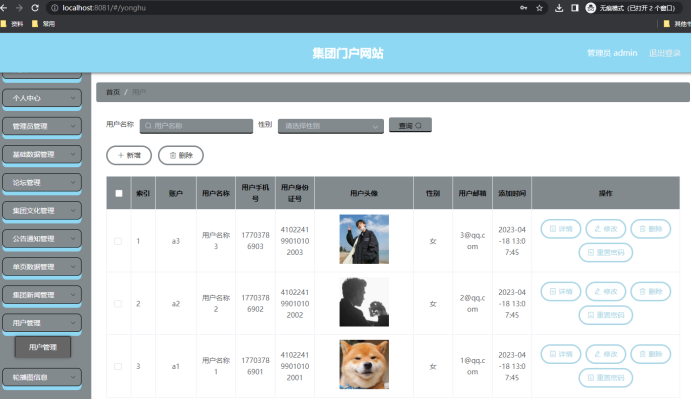Click the search icon in 查询 button

[418, 126]
